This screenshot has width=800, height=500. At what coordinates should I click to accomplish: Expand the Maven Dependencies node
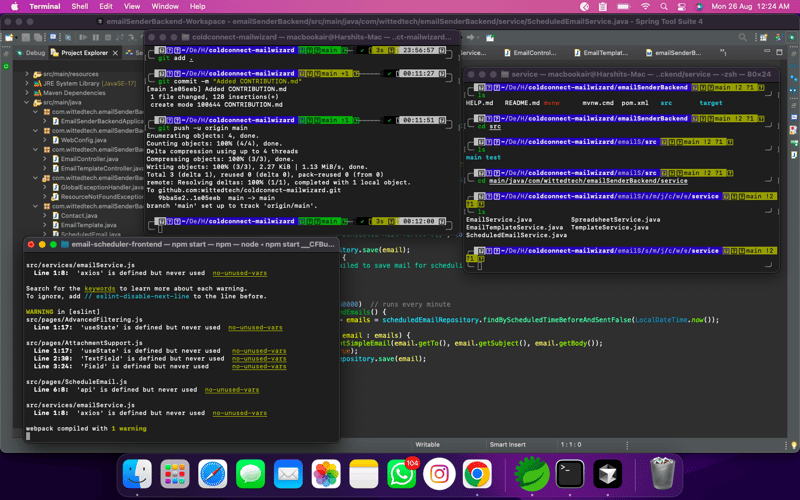tap(27, 93)
